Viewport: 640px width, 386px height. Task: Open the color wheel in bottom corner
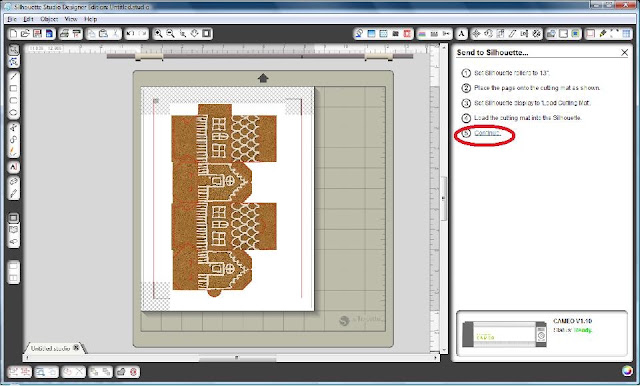tap(627, 370)
